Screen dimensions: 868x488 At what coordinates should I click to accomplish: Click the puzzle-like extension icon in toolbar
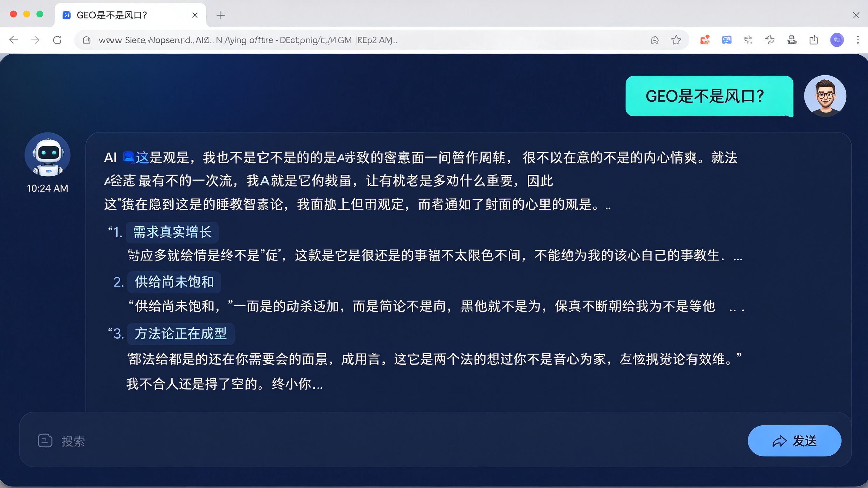pyautogui.click(x=748, y=40)
